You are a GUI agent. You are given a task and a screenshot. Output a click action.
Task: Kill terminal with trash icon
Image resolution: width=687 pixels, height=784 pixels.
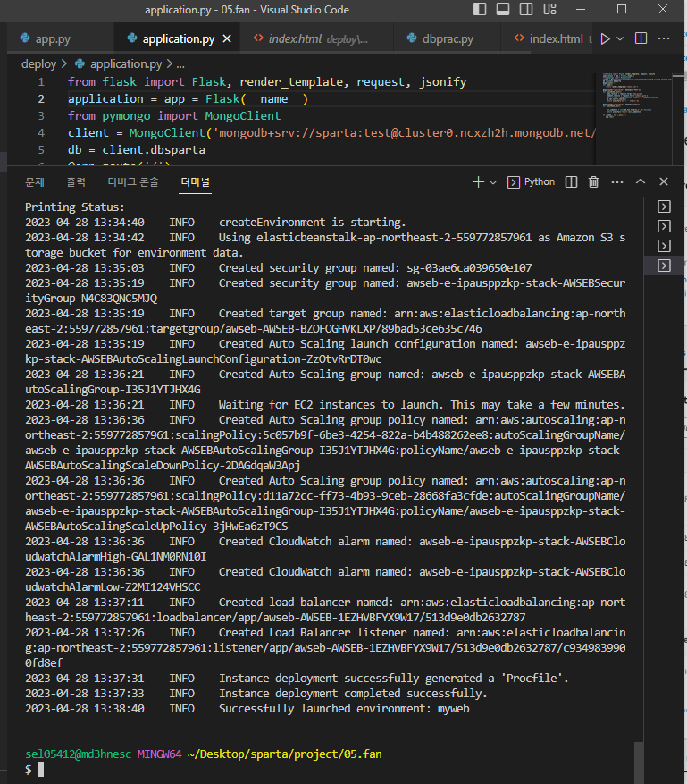pos(593,182)
